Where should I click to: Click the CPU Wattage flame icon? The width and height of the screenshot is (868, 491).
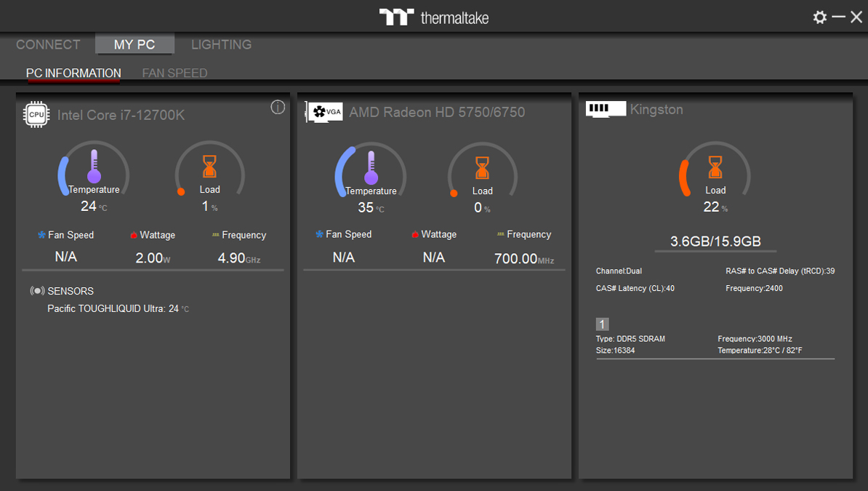pyautogui.click(x=134, y=235)
